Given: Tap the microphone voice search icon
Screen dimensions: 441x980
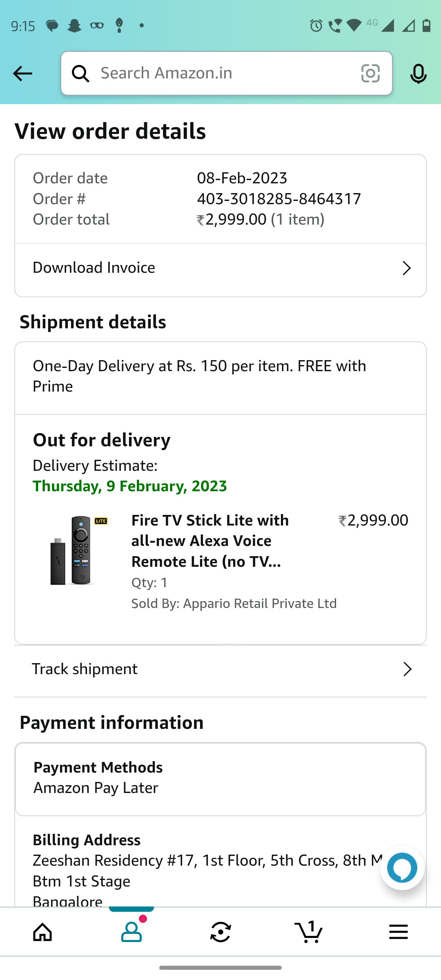Looking at the screenshot, I should (418, 74).
